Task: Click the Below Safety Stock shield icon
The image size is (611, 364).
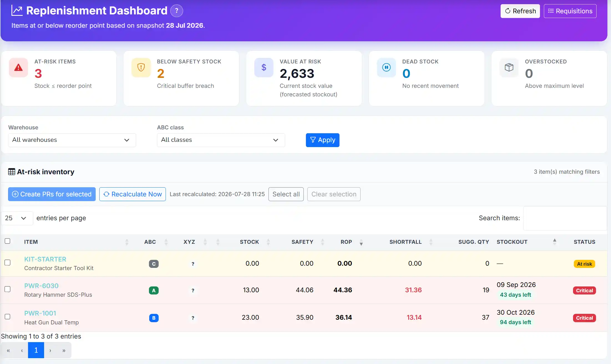Action: pos(141,67)
